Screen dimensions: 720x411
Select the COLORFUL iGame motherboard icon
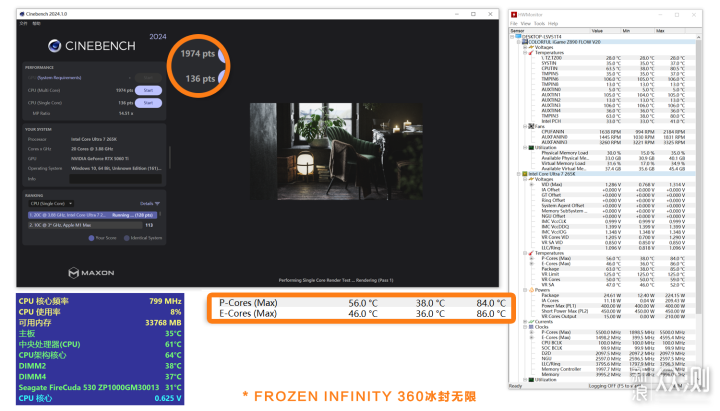(524, 42)
